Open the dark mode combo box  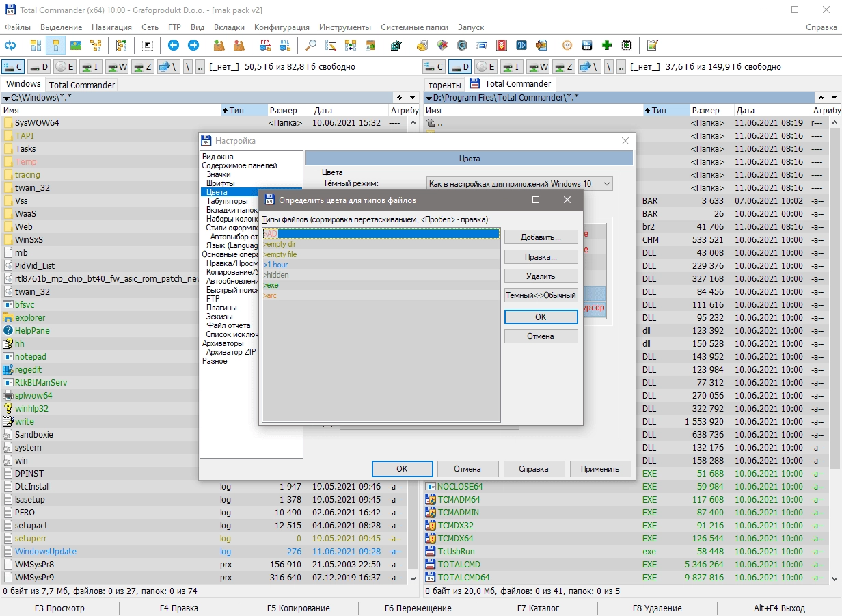[519, 183]
